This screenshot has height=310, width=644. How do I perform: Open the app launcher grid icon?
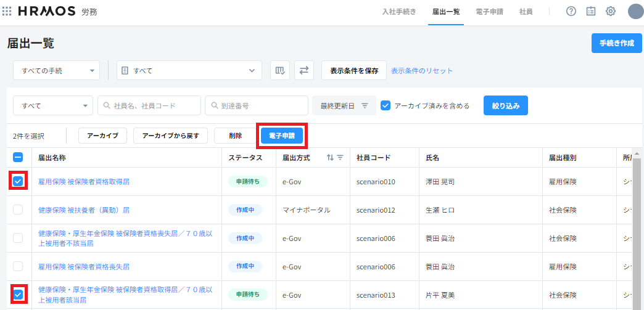click(7, 12)
